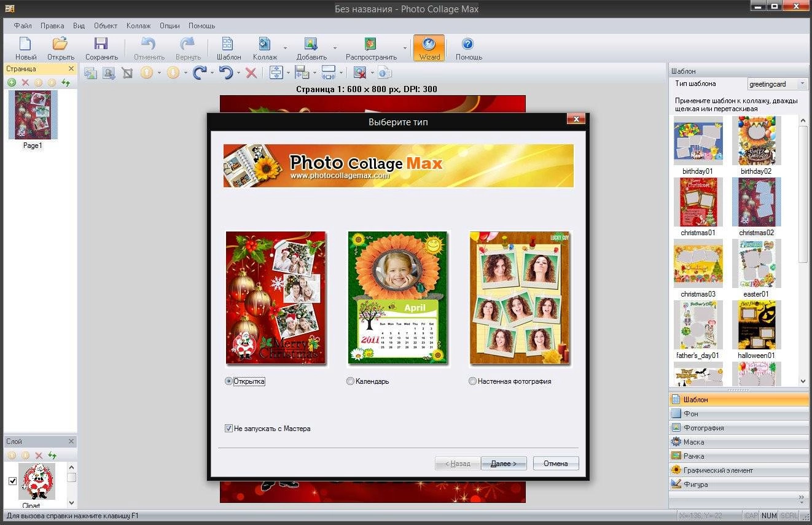Click the counter-clockwise rotate arrow icon
The image size is (812, 525).
(225, 72)
